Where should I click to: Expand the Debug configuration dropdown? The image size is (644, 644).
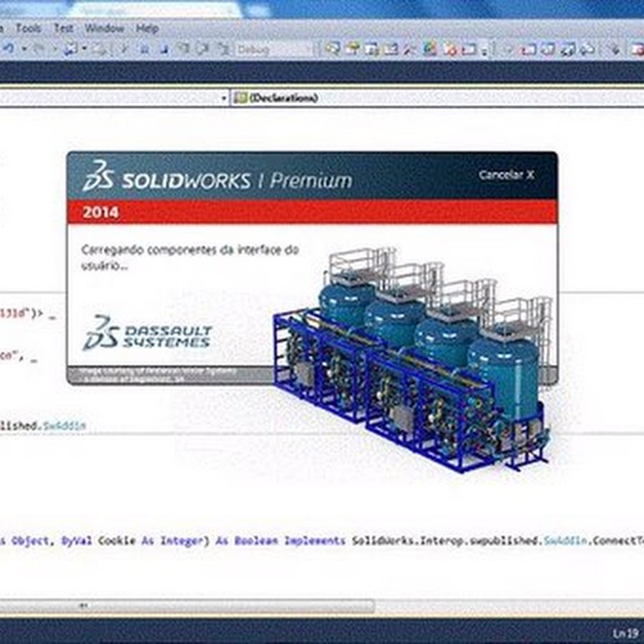pos(308,49)
